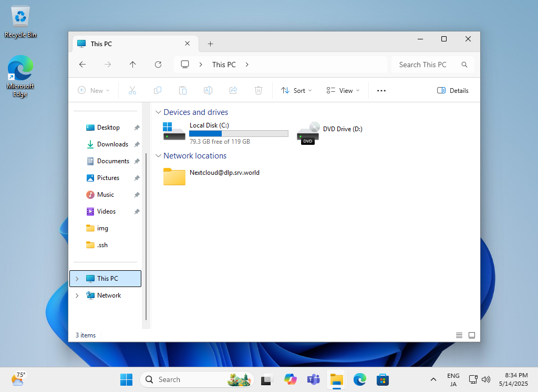538x392 pixels.
Task: Switch to large thumbnails view icon
Action: [x=472, y=335]
